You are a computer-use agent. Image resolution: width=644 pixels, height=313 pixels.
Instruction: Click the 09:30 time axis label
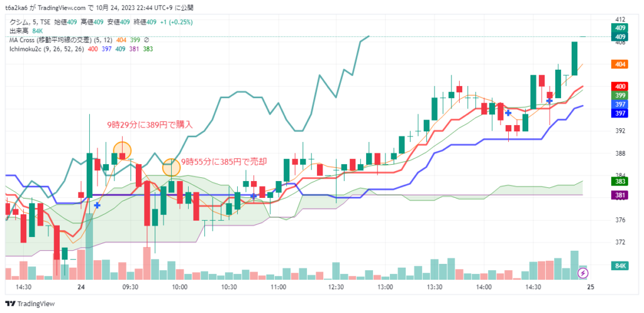point(130,287)
